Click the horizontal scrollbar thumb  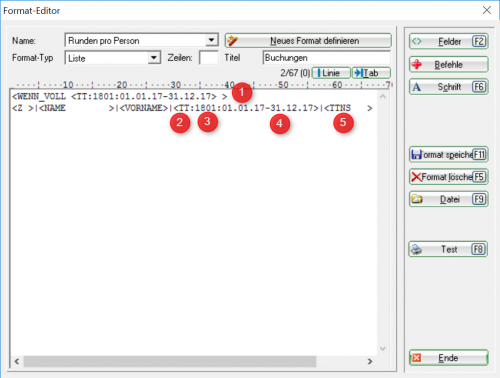[x=170, y=361]
